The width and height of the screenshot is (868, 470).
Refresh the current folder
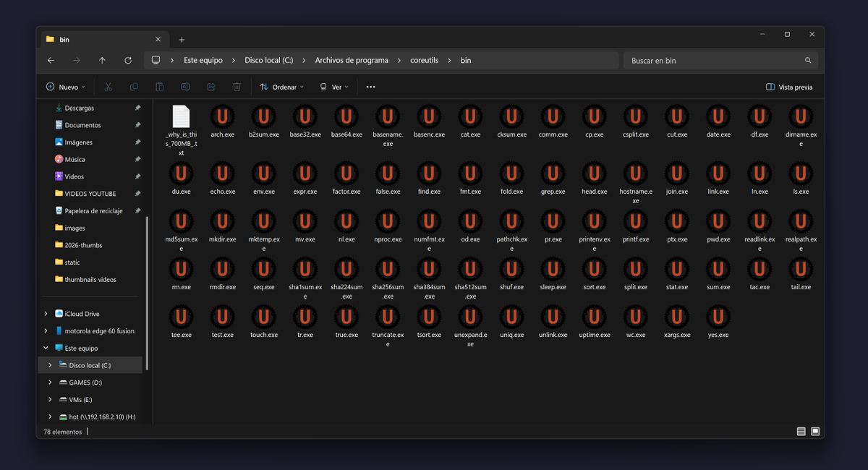(128, 61)
